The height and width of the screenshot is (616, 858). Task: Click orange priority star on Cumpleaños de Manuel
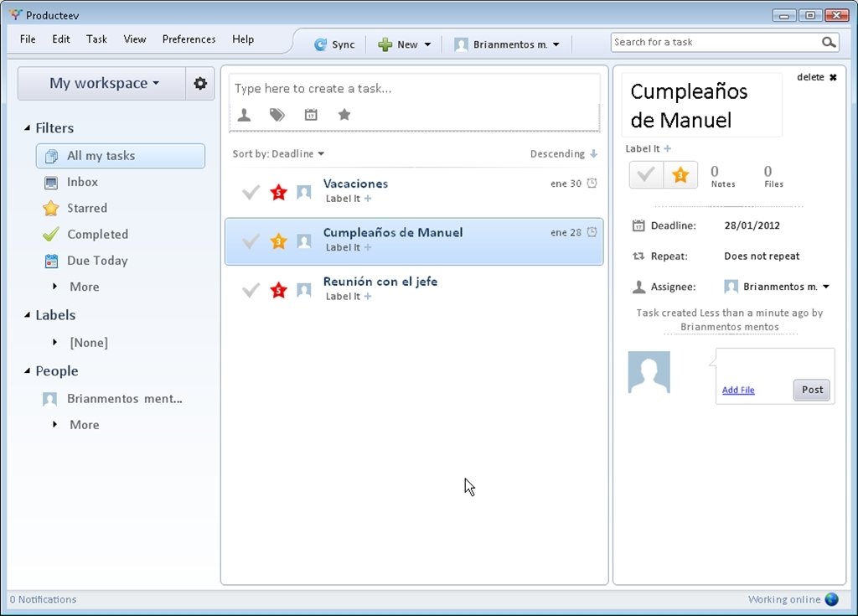click(x=278, y=241)
